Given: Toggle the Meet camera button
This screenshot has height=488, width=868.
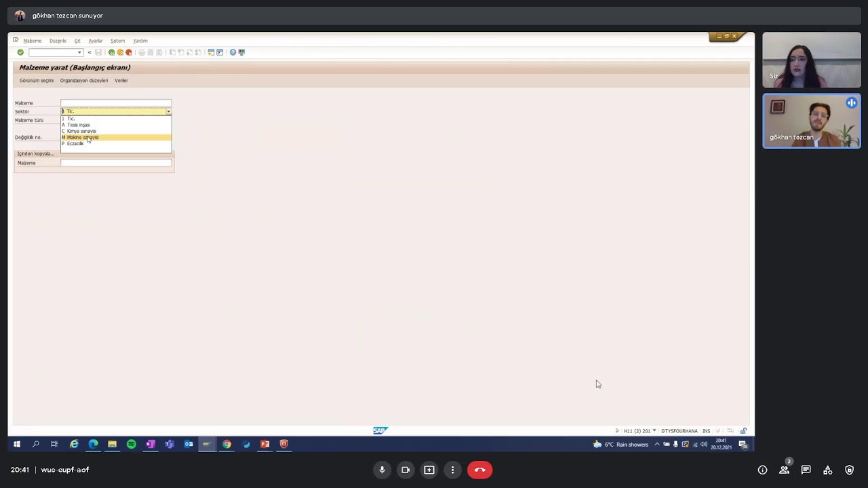Looking at the screenshot, I should tap(406, 470).
